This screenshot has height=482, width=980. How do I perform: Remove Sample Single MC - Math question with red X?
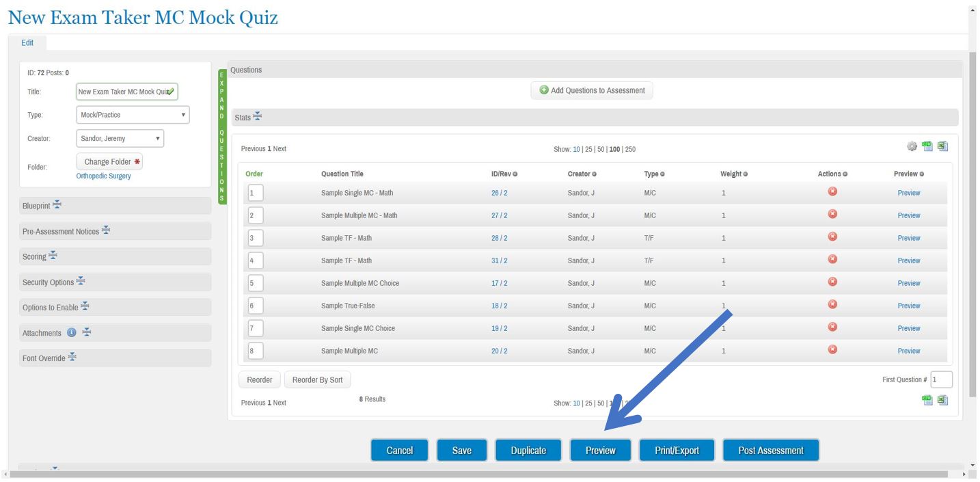(832, 191)
